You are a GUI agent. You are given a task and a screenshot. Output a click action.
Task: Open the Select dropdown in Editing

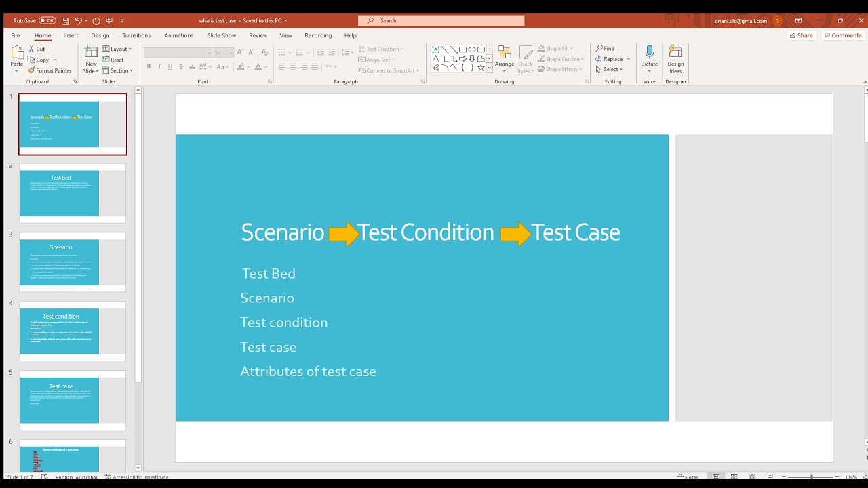(609, 69)
